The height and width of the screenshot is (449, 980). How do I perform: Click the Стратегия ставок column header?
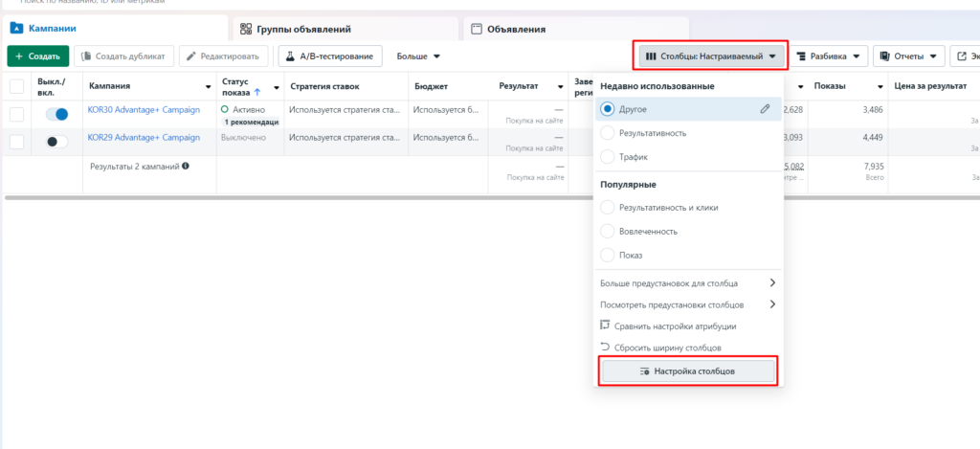[x=324, y=86]
